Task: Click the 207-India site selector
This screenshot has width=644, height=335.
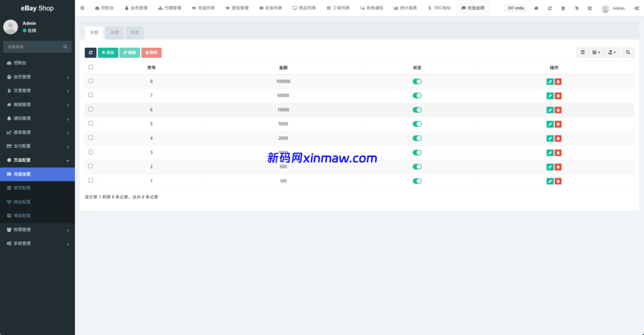Action: point(516,8)
